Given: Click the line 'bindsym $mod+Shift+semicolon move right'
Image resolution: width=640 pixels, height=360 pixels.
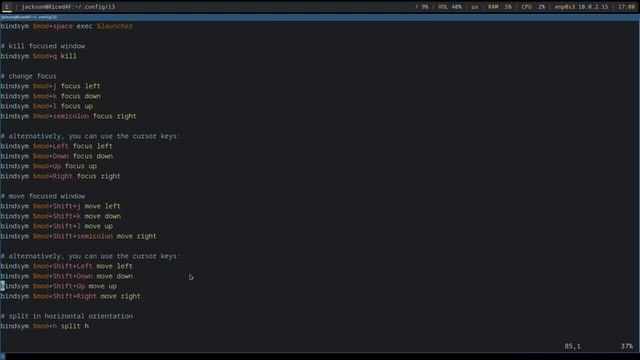Looking at the screenshot, I should click(x=78, y=236).
